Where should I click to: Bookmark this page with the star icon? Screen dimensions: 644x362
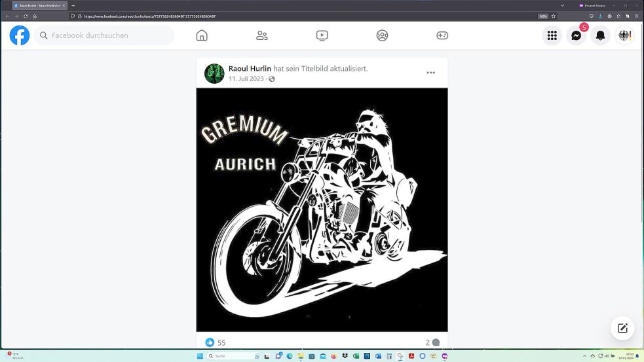tap(553, 16)
